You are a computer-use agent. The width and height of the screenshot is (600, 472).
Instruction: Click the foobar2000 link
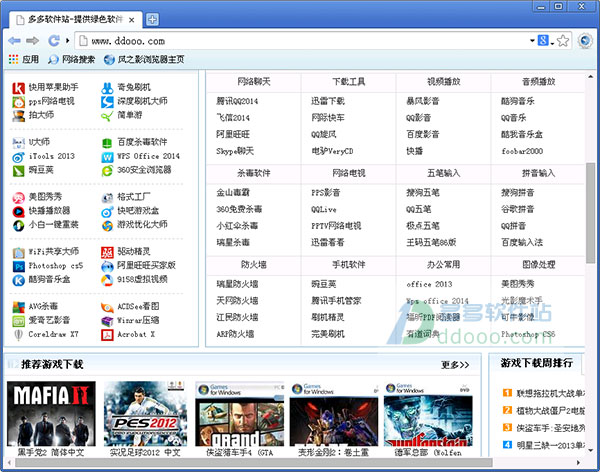point(522,151)
